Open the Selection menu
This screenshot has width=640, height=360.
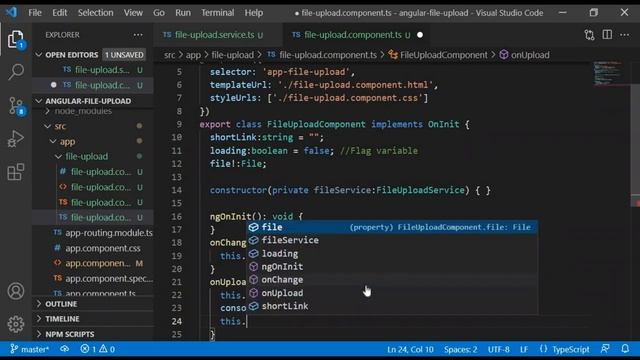coord(96,13)
